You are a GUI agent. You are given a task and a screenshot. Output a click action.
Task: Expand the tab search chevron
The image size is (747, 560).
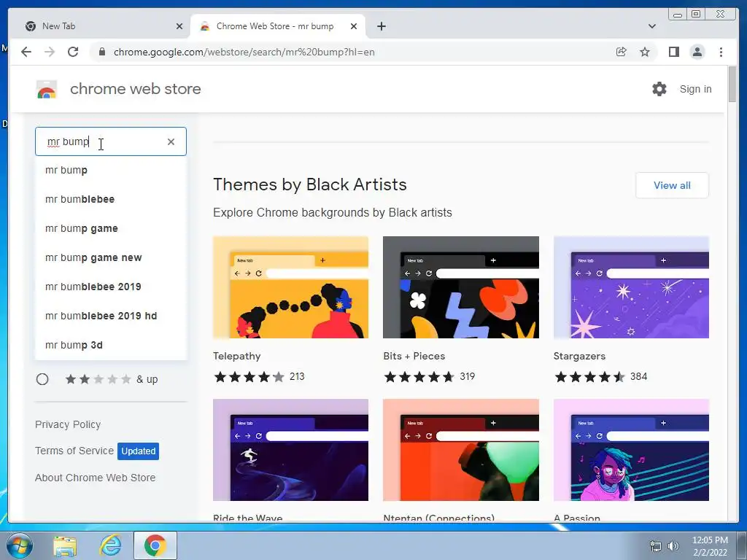coord(651,26)
